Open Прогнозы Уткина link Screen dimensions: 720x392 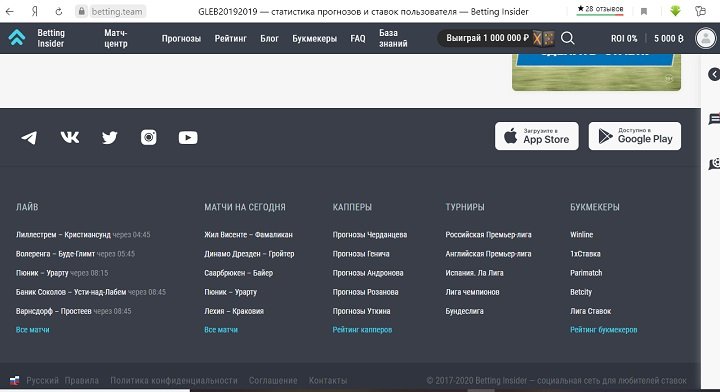point(361,311)
